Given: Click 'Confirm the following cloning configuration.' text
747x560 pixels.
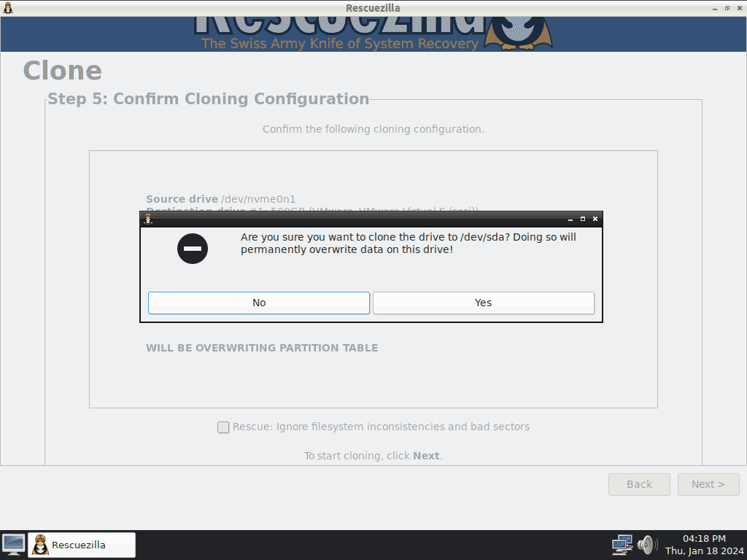Looking at the screenshot, I should pyautogui.click(x=373, y=130).
